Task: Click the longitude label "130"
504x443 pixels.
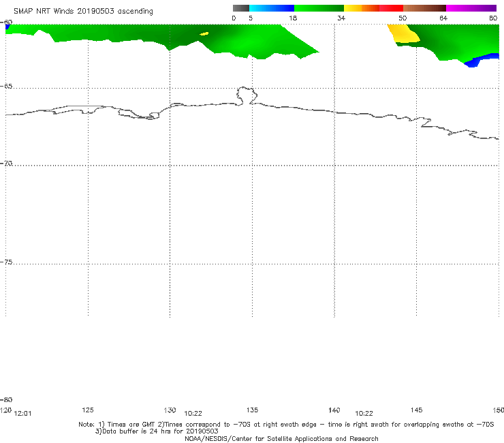Action: (170, 410)
